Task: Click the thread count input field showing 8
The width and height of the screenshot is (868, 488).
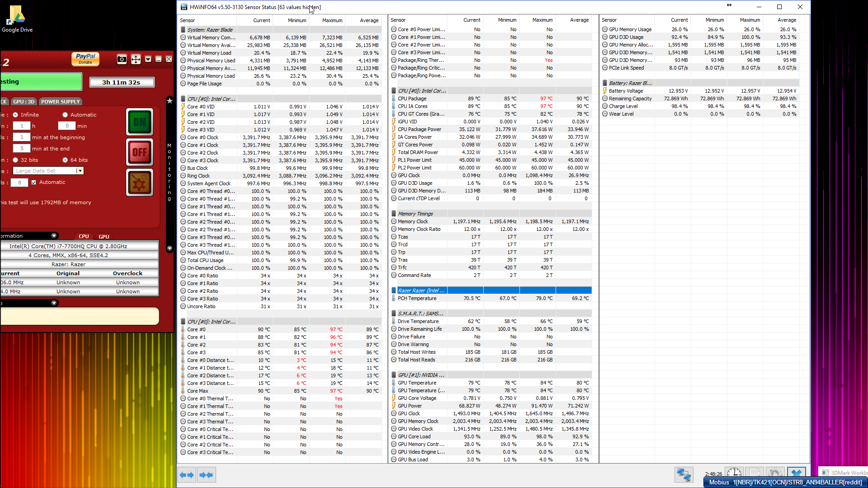Action: tap(19, 183)
